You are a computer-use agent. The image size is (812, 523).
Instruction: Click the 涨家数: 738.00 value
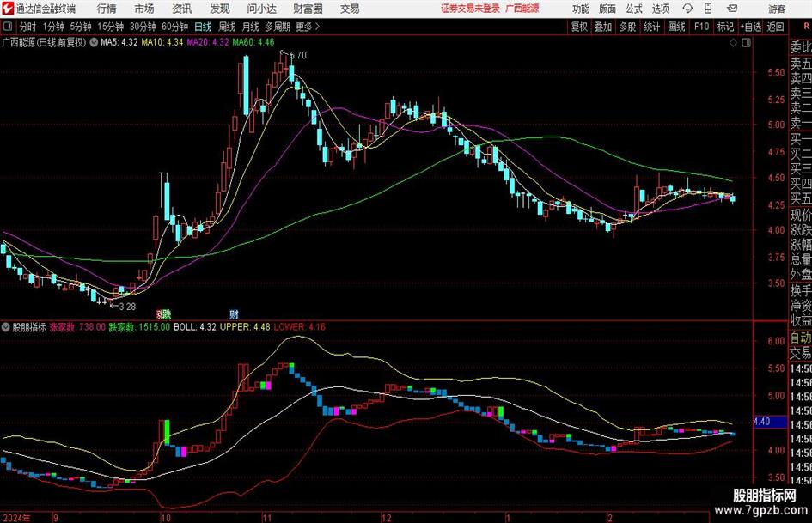click(77, 327)
